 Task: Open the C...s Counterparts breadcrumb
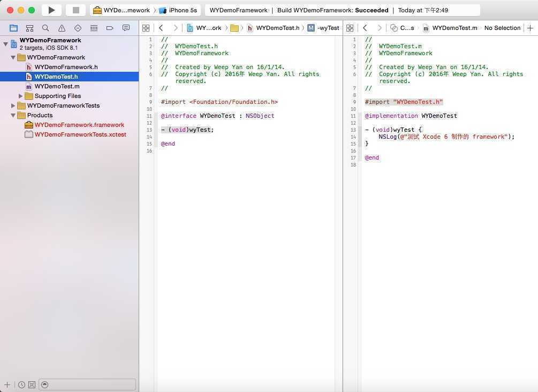[403, 28]
